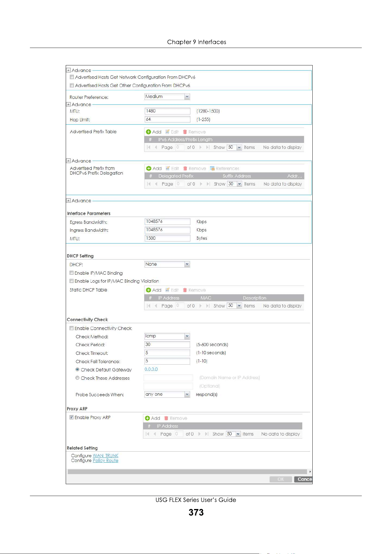Collapse the Advance section above Interface Parameters
This screenshot has height=554, width=392.
[x=68, y=200]
